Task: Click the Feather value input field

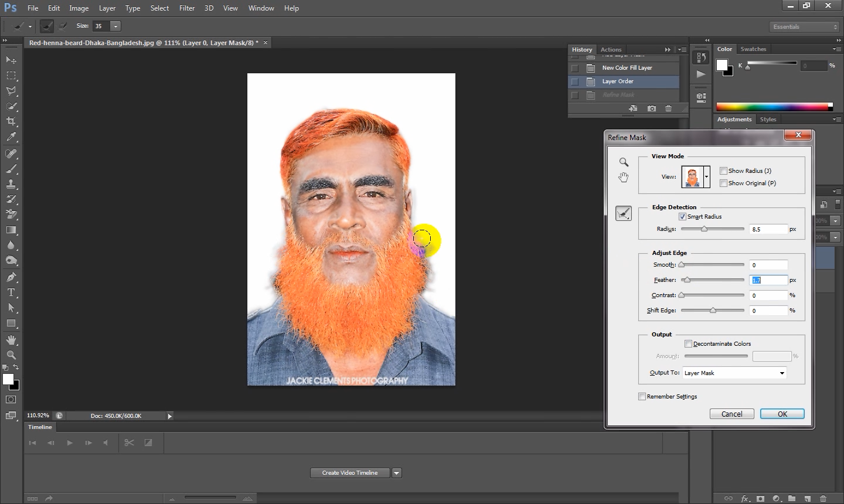Action: click(768, 280)
